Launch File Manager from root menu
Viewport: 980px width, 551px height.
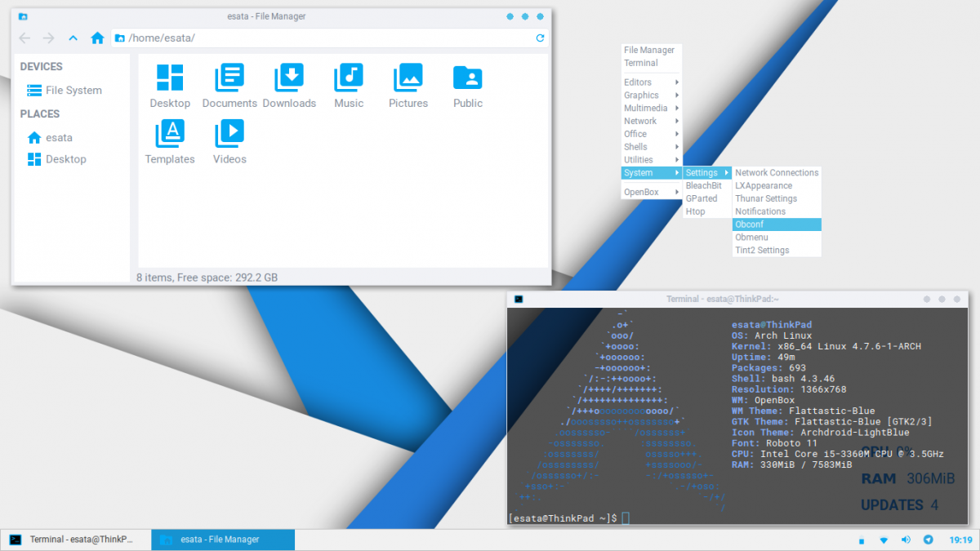pos(651,51)
